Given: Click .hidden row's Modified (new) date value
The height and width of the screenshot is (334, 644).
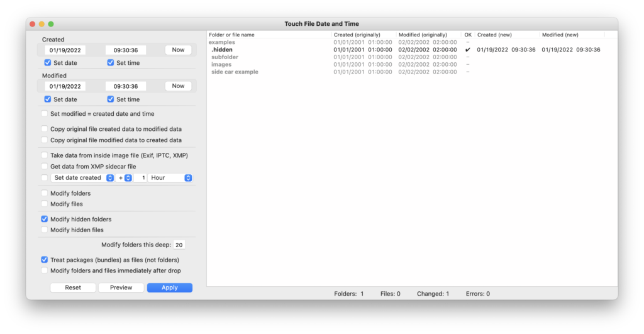Looking at the screenshot, I should (x=571, y=50).
